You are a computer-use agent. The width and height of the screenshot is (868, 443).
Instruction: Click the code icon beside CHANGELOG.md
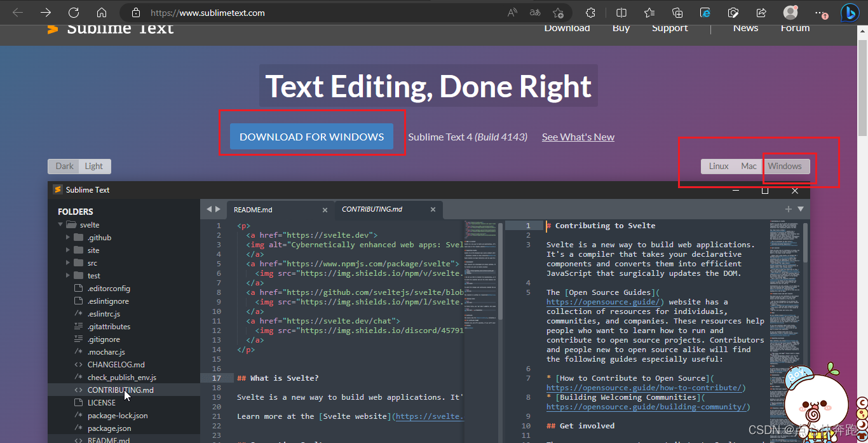click(79, 365)
